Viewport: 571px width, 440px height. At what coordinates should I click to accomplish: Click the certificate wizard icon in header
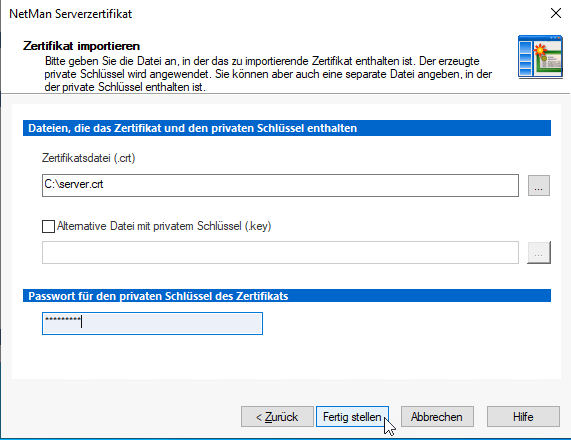(x=540, y=56)
